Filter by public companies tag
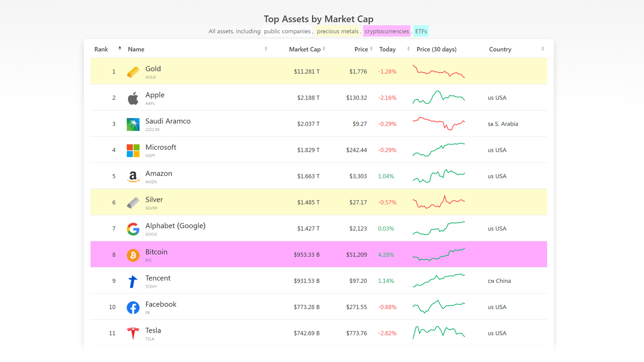The height and width of the screenshot is (362, 644). pyautogui.click(x=287, y=31)
